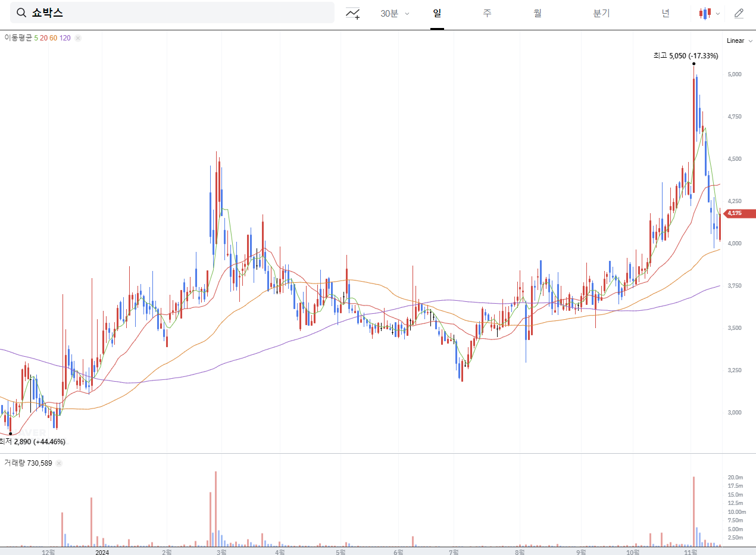Click the 60-day moving average value
This screenshot has height=555, width=756.
pyautogui.click(x=53, y=38)
